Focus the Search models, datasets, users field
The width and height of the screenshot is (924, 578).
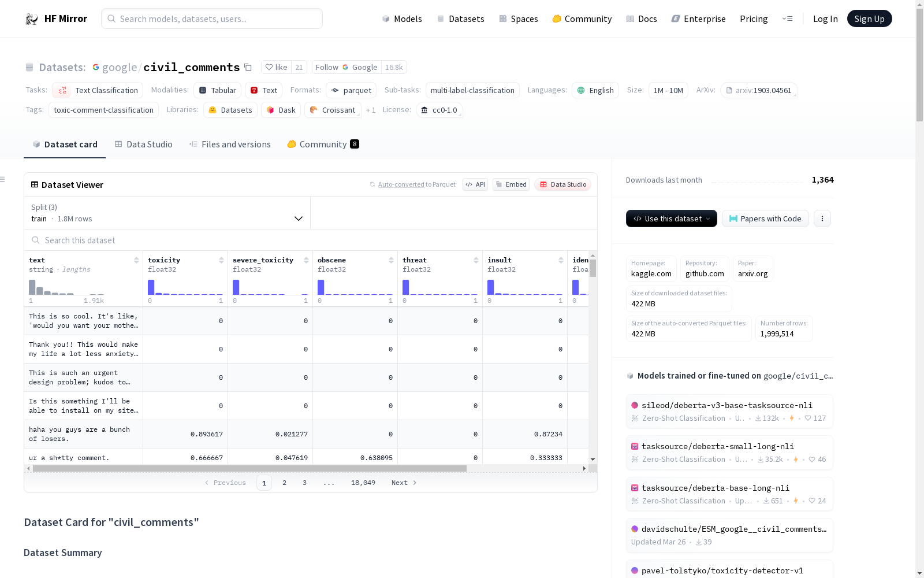[212, 18]
